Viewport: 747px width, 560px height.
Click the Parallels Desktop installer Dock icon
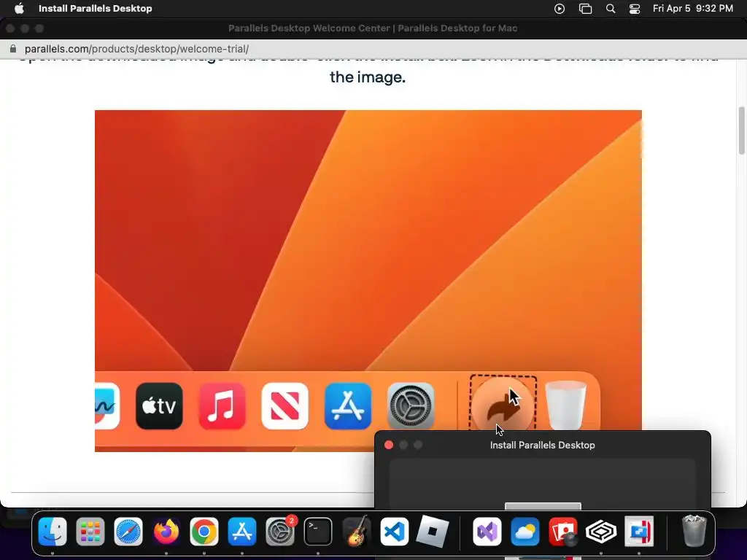(639, 532)
